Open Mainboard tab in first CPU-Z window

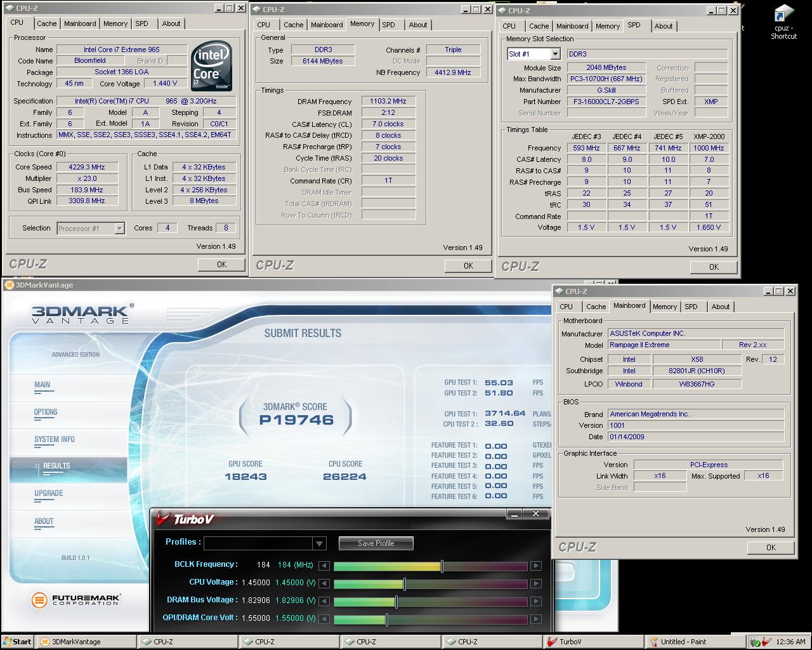click(80, 23)
